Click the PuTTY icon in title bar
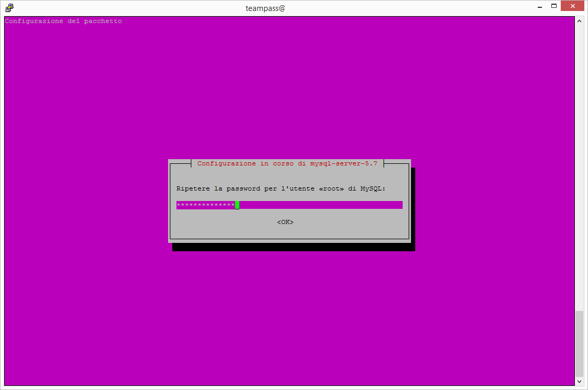Viewport: 588px width, 390px height. tap(9, 7)
